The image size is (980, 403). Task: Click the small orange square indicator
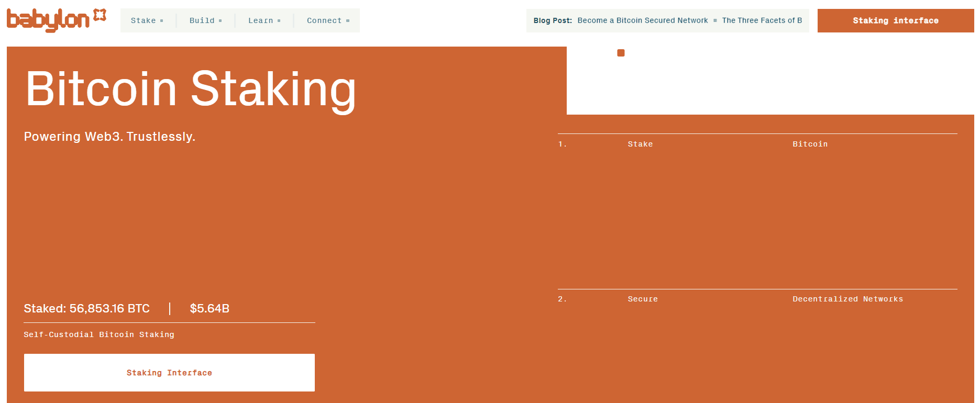(x=621, y=53)
